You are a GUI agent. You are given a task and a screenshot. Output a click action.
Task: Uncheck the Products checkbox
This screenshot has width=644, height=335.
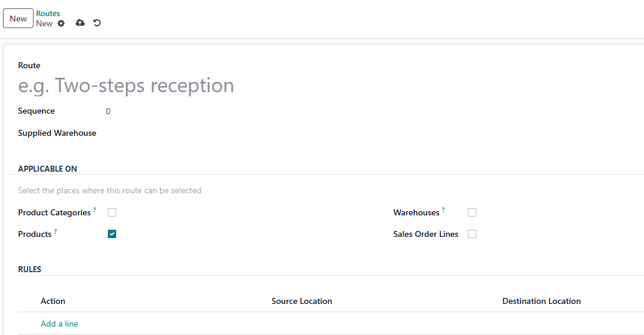112,234
